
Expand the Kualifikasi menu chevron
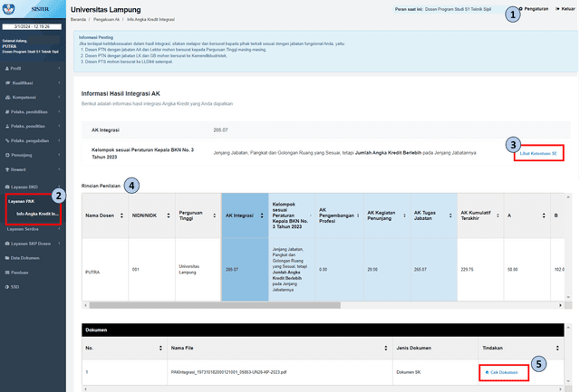pos(59,82)
